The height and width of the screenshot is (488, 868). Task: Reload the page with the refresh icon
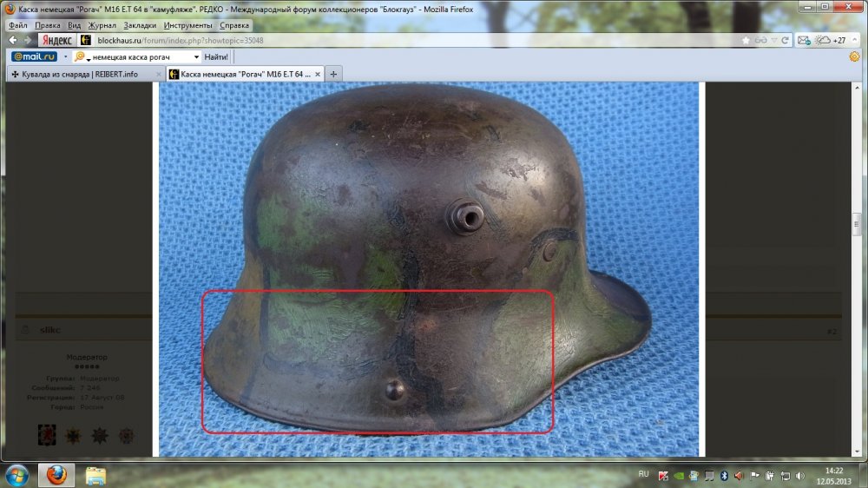tap(785, 40)
